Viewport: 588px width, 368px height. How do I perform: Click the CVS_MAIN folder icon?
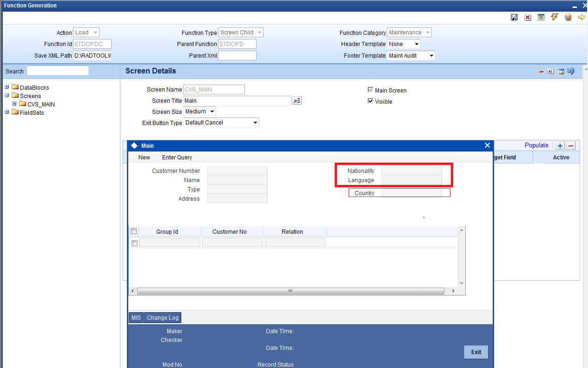tap(22, 104)
